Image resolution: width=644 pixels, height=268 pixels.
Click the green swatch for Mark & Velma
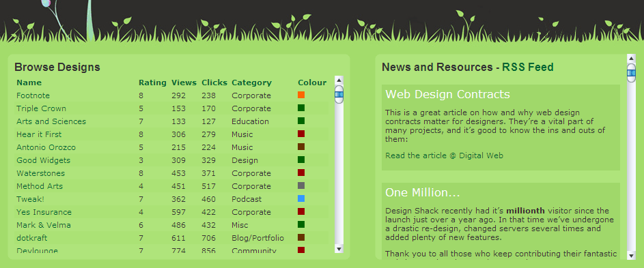[x=301, y=224]
